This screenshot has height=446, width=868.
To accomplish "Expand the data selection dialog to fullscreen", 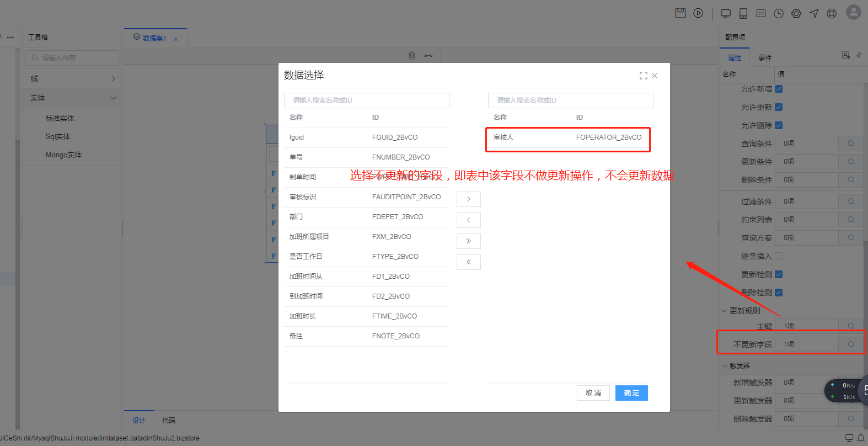I will tap(643, 76).
